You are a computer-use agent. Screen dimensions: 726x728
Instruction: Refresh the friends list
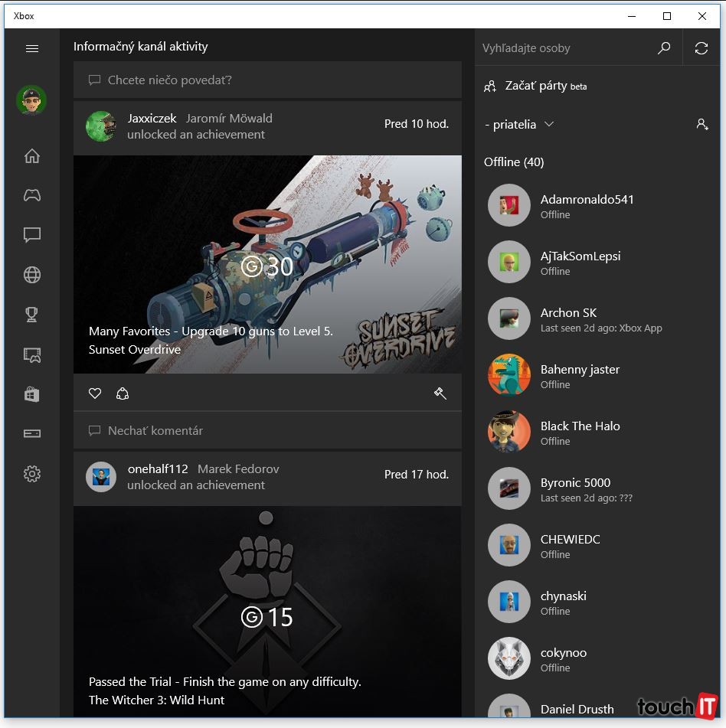tap(701, 48)
